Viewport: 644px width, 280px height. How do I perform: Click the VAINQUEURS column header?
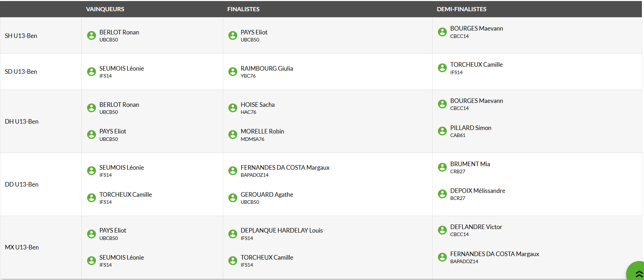[105, 9]
